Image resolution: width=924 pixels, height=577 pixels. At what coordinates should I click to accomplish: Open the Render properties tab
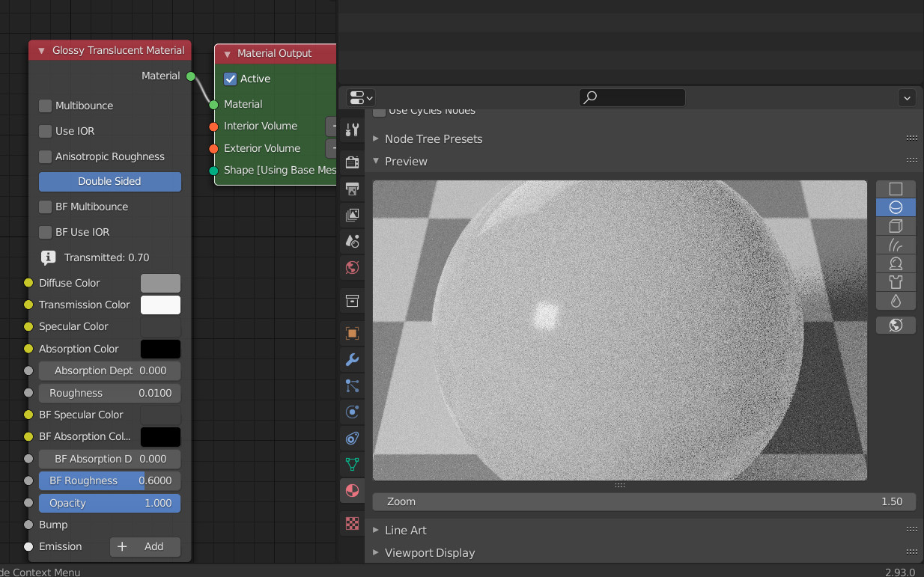pos(352,162)
